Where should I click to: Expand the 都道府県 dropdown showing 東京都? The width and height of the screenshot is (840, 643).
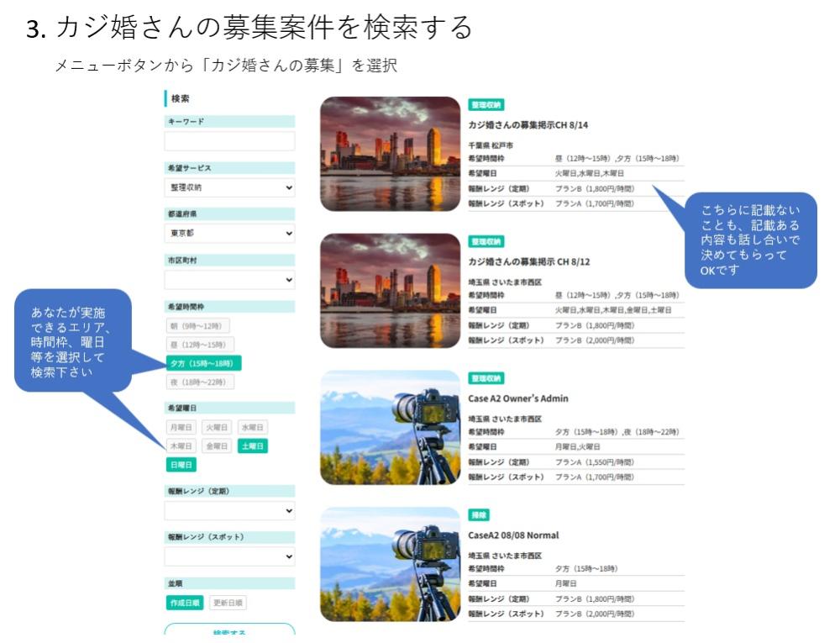[x=229, y=234]
